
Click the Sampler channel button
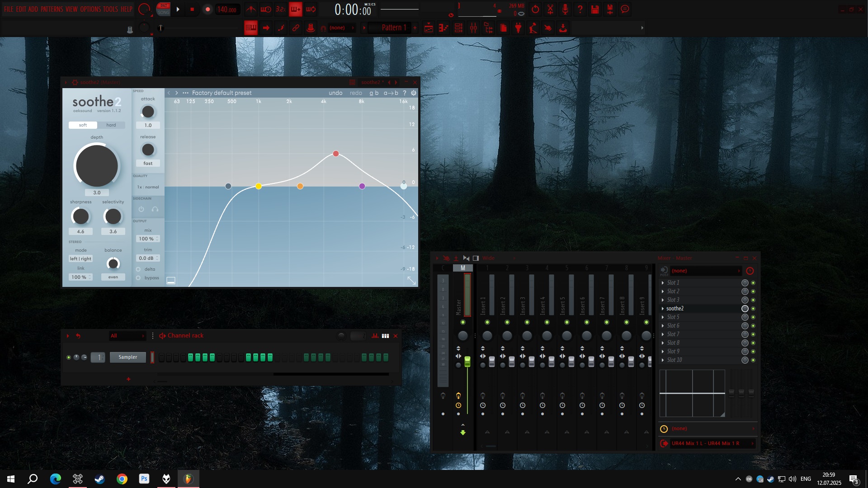(127, 357)
